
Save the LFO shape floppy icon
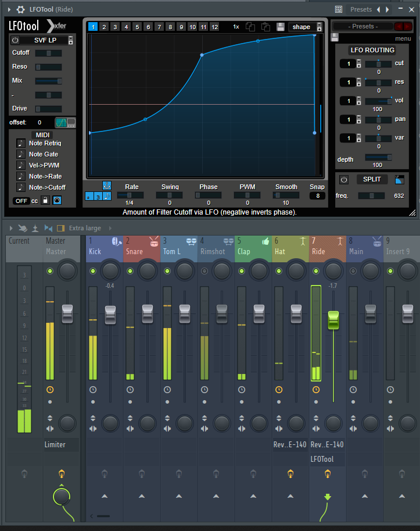coord(281,27)
